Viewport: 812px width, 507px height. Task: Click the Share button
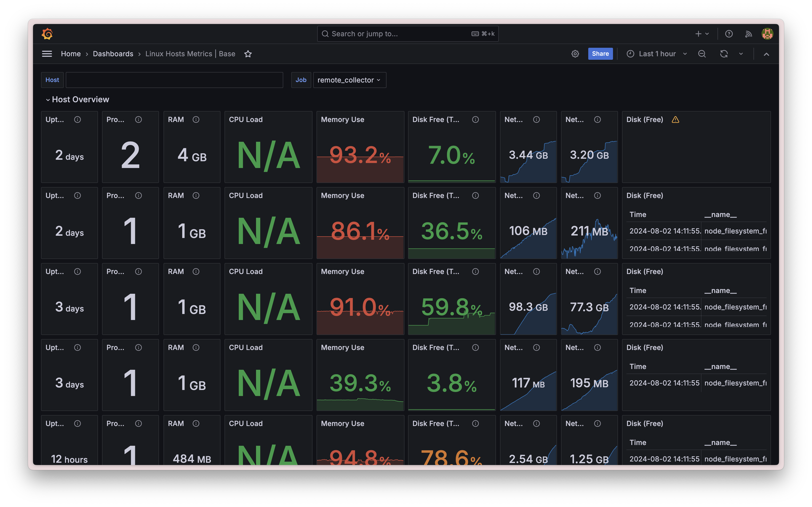click(x=600, y=54)
